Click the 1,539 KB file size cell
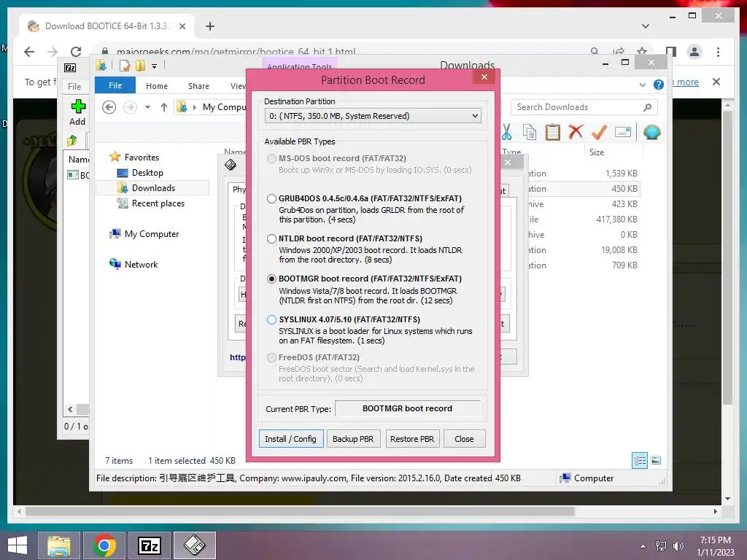 (622, 174)
